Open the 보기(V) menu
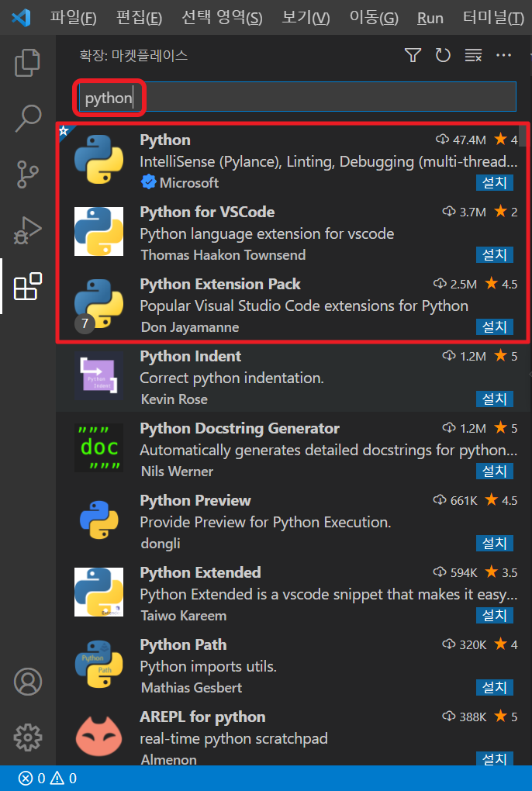This screenshot has width=532, height=791. [306, 18]
